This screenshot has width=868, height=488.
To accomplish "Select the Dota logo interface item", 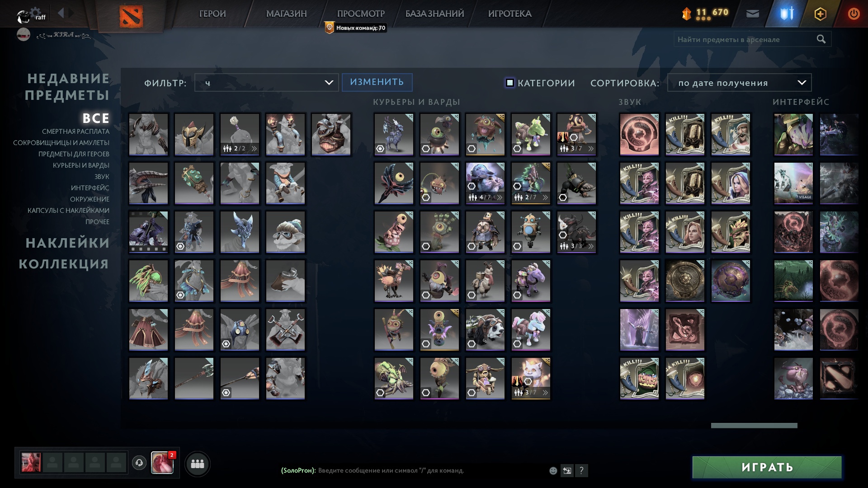I will tap(839, 379).
